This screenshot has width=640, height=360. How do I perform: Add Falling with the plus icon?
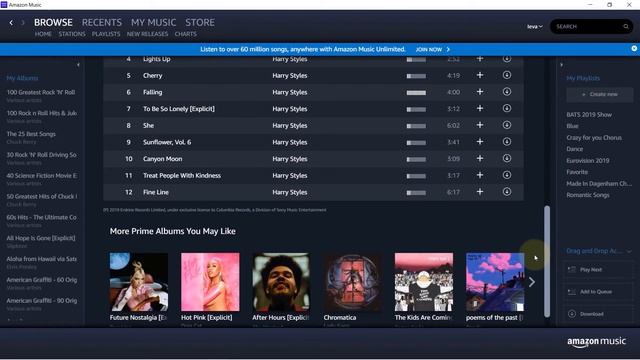480,92
